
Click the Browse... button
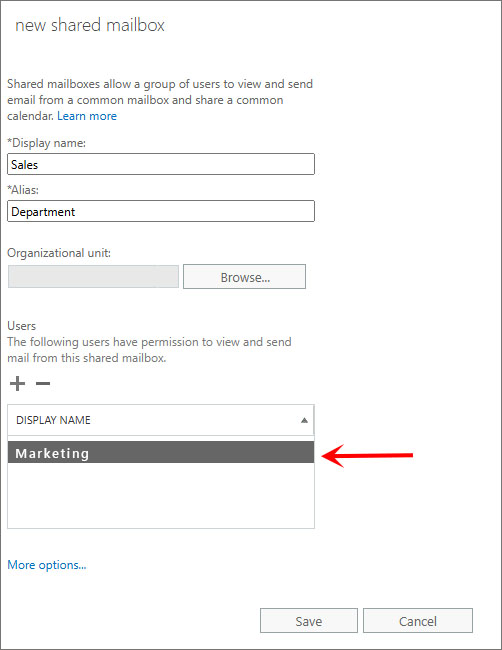pos(245,277)
